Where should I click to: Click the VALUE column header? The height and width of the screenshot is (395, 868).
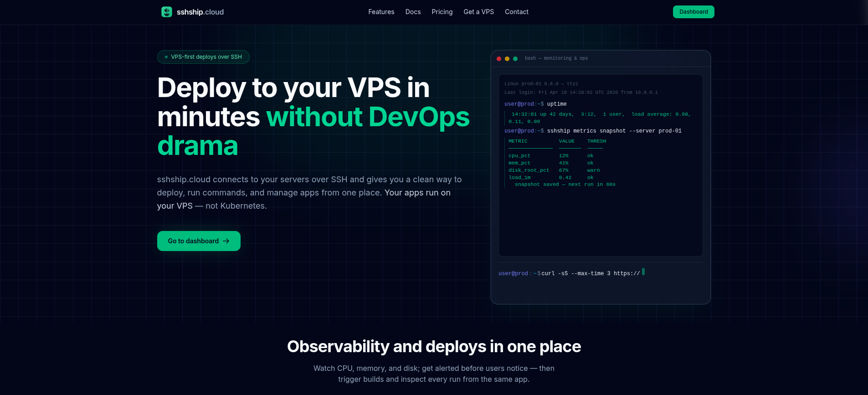click(x=567, y=141)
